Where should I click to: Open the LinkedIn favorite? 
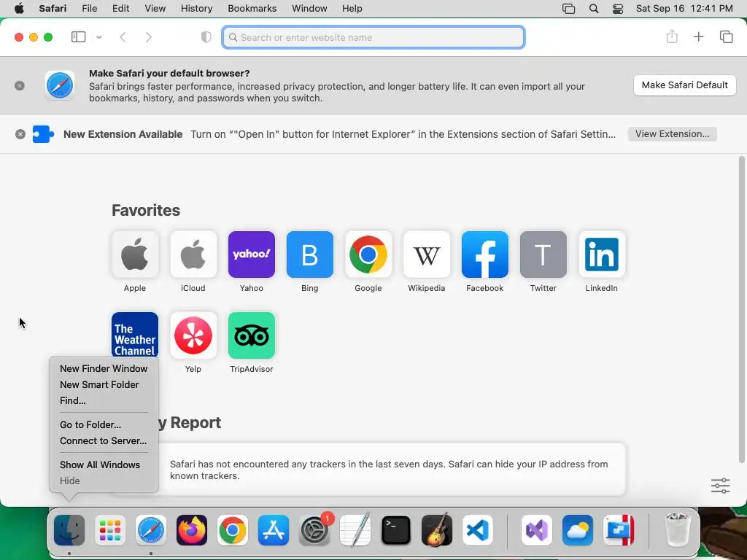click(602, 254)
